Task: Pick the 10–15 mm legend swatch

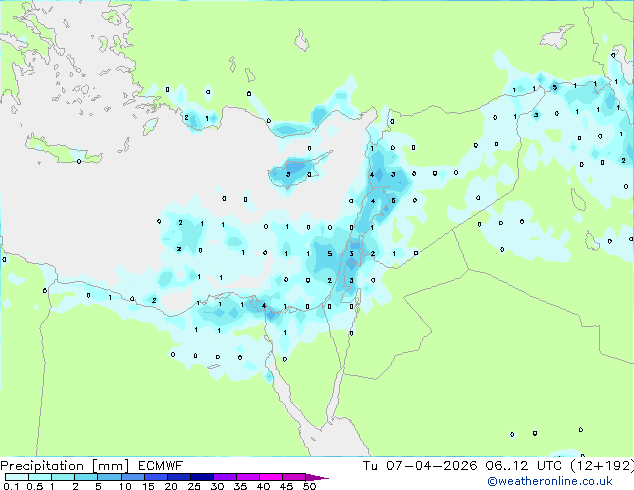Action: pos(132,477)
